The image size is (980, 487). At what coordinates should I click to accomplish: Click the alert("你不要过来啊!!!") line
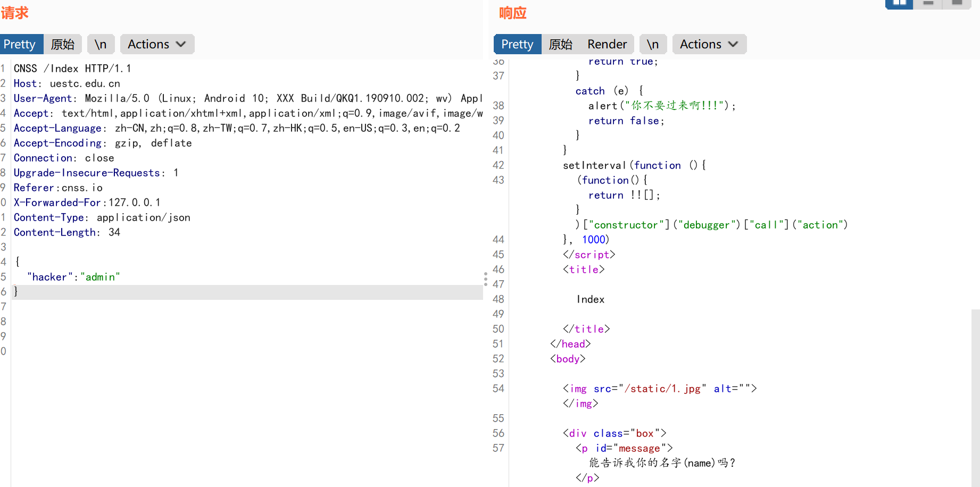tap(662, 106)
